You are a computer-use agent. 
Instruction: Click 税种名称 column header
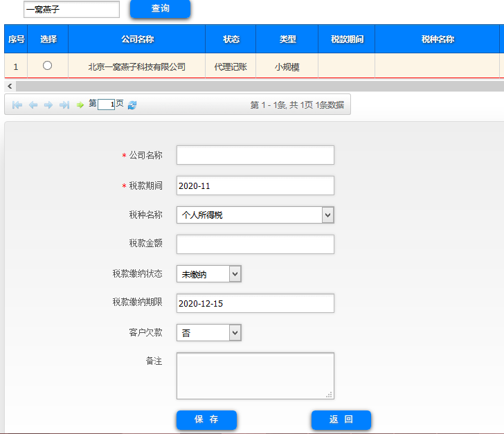[x=438, y=39]
